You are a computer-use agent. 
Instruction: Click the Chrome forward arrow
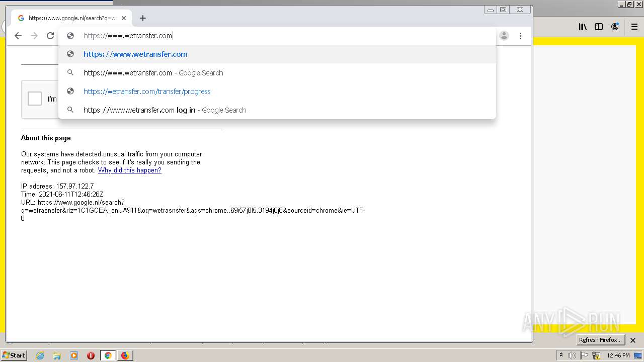pyautogui.click(x=34, y=36)
